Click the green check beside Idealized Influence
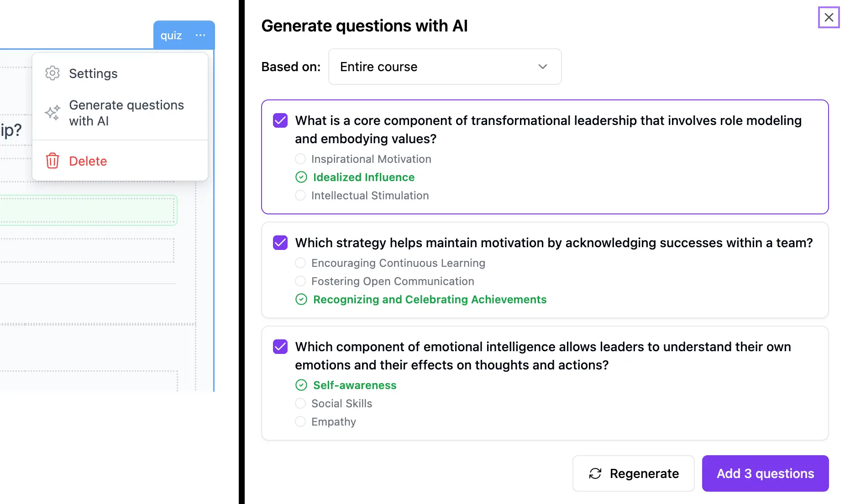845x504 pixels. pyautogui.click(x=301, y=177)
